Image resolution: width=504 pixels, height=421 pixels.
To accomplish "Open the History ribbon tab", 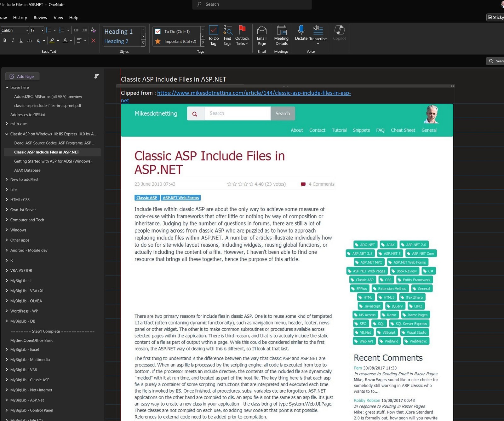I will pyautogui.click(x=20, y=18).
